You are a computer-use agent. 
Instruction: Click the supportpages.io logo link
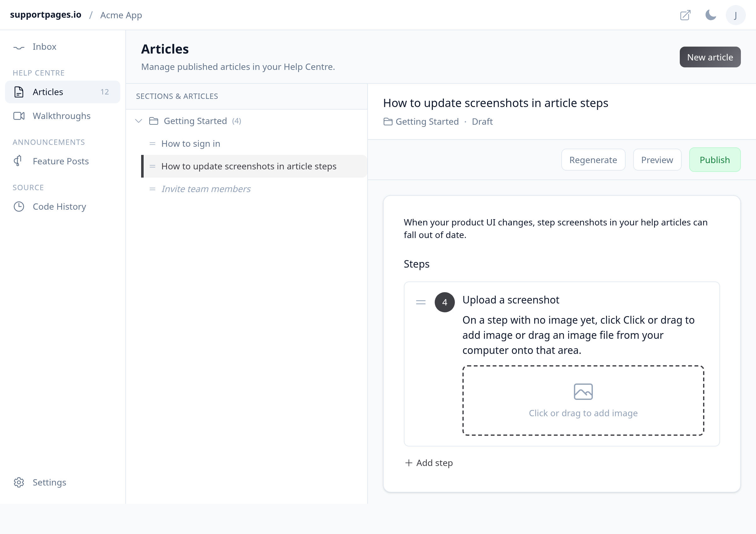click(45, 15)
